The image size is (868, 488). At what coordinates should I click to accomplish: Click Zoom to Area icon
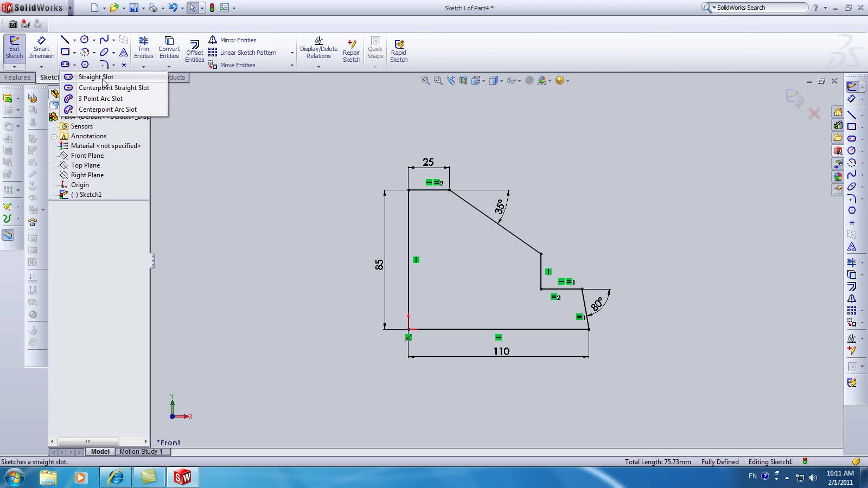pos(438,80)
